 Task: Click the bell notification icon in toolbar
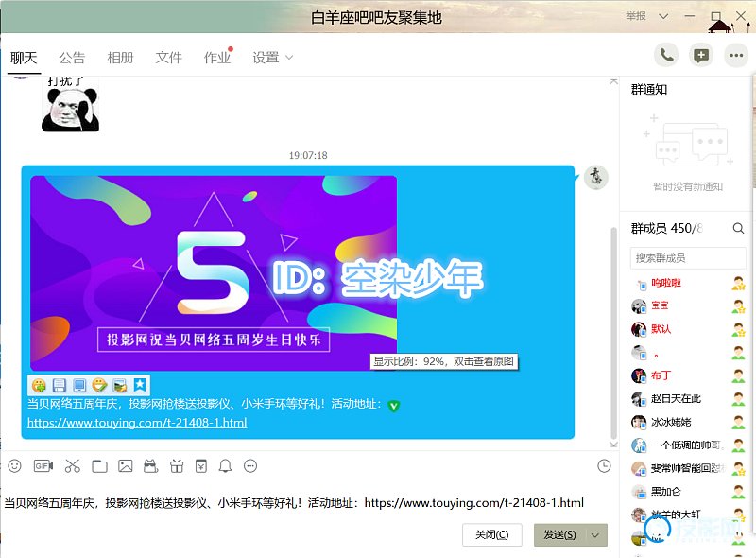[x=225, y=466]
